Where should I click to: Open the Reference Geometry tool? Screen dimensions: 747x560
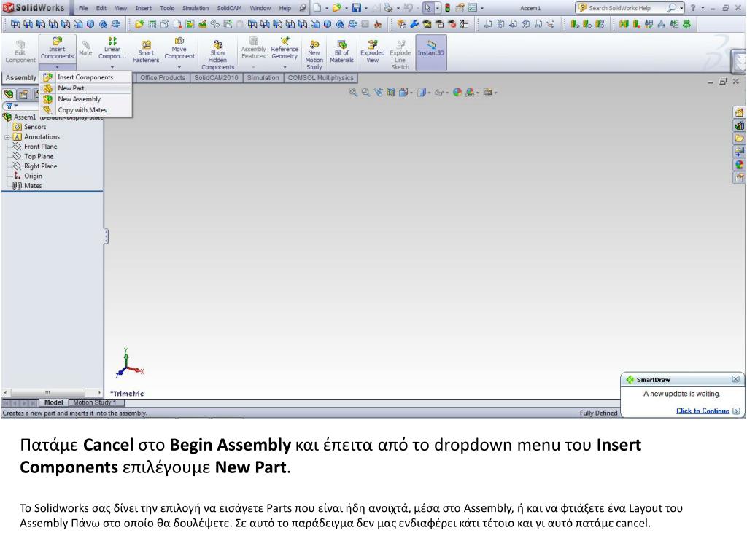pyautogui.click(x=285, y=48)
